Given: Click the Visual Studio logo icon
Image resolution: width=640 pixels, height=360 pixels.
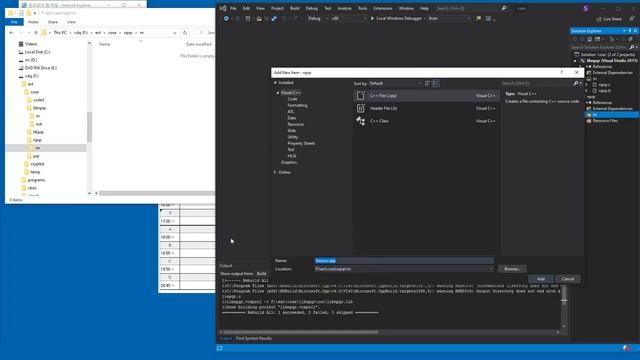Looking at the screenshot, I should tap(222, 8).
